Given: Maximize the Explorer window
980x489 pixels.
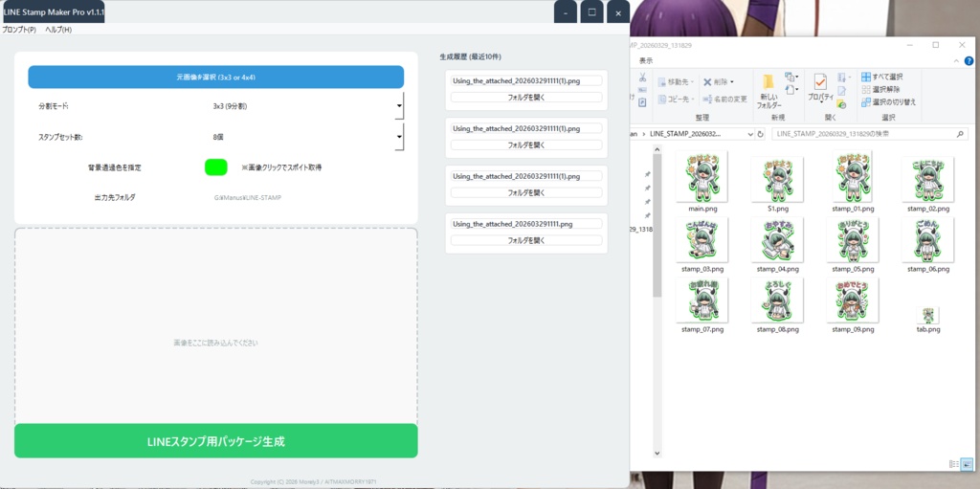Looking at the screenshot, I should pyautogui.click(x=936, y=45).
